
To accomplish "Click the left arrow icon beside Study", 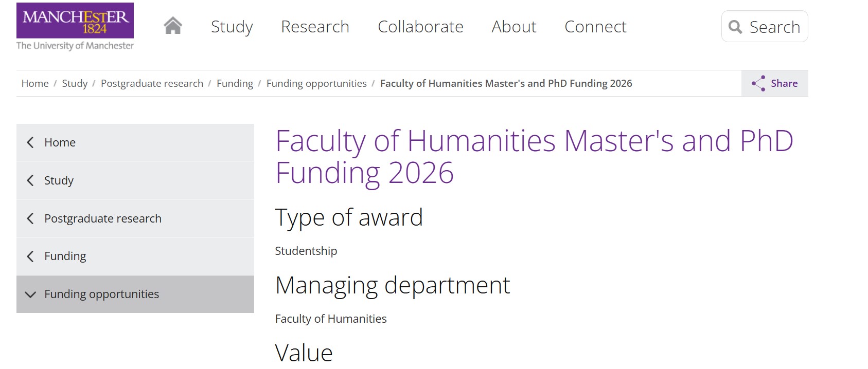I will [x=30, y=180].
